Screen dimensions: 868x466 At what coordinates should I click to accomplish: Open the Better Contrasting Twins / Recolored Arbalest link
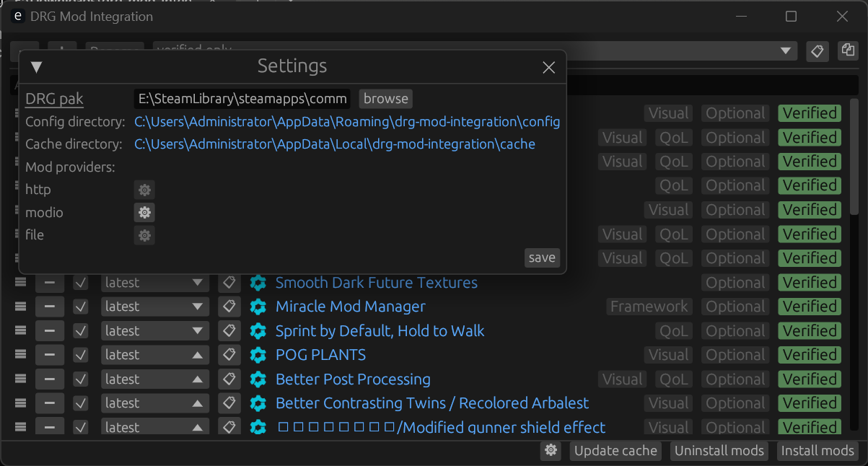[x=432, y=403]
